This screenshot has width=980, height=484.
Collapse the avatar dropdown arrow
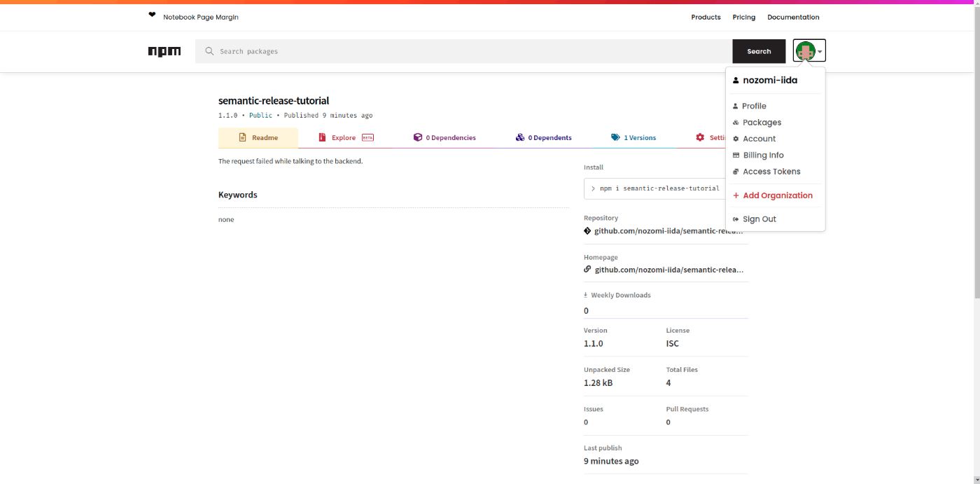(820, 52)
